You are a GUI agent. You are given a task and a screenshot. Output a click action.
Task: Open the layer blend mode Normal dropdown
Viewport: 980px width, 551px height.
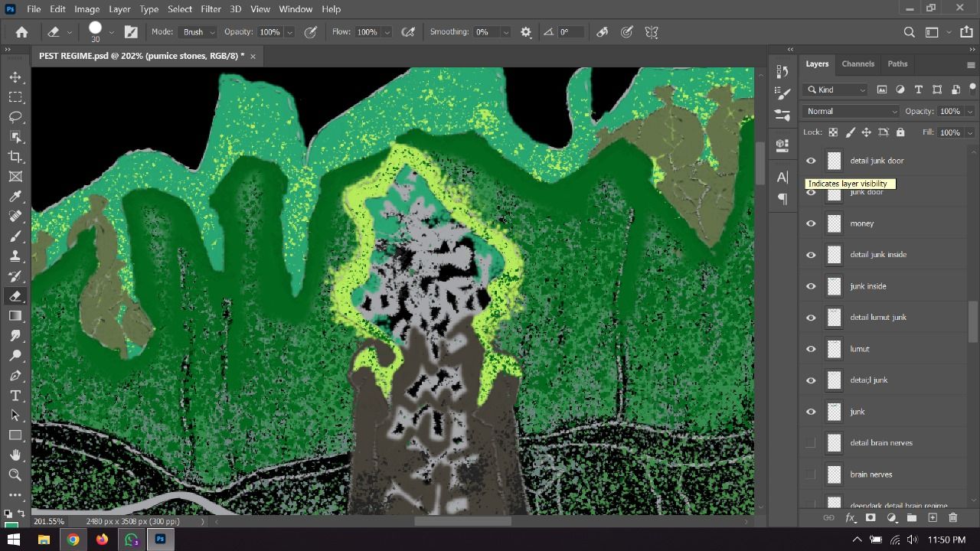click(x=851, y=112)
